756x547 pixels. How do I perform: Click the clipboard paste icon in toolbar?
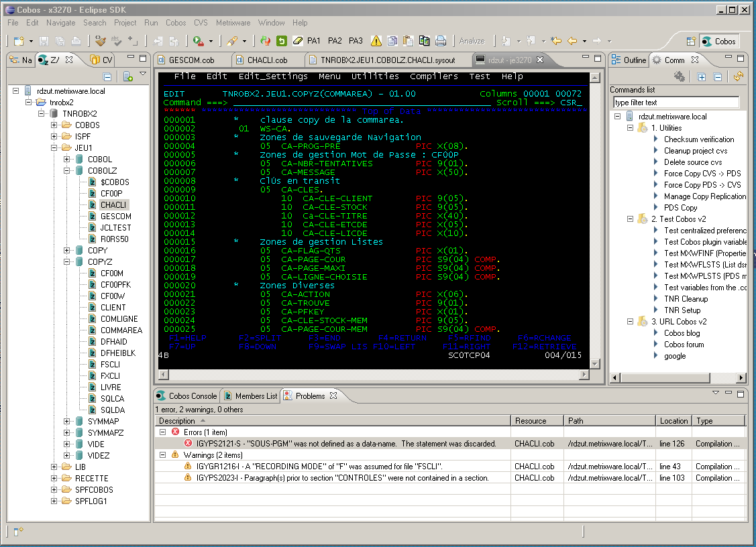pos(409,41)
